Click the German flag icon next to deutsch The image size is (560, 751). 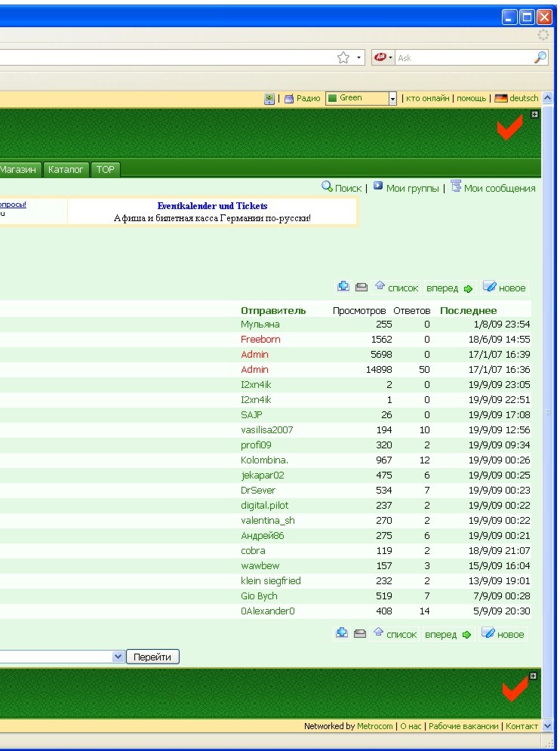pos(501,98)
